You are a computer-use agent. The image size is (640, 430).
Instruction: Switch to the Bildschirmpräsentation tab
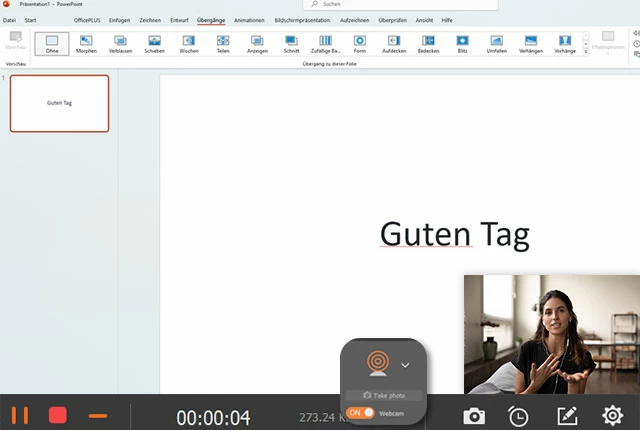click(302, 20)
